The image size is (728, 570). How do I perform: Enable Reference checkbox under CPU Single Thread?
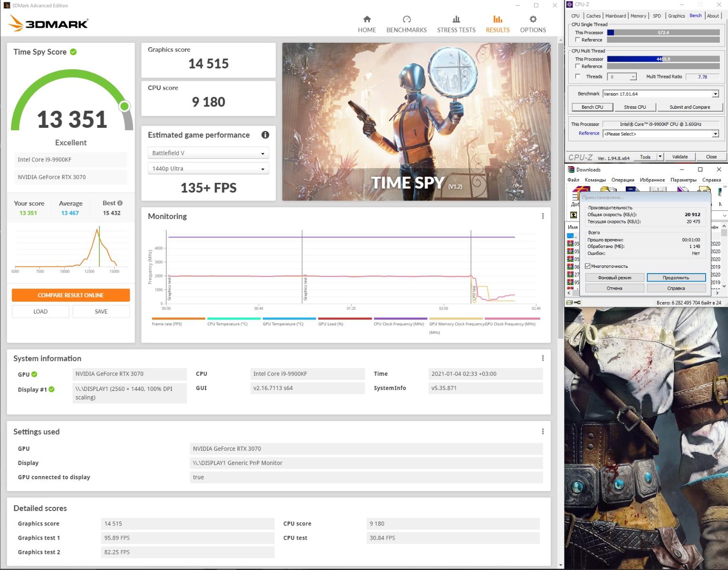pos(578,40)
